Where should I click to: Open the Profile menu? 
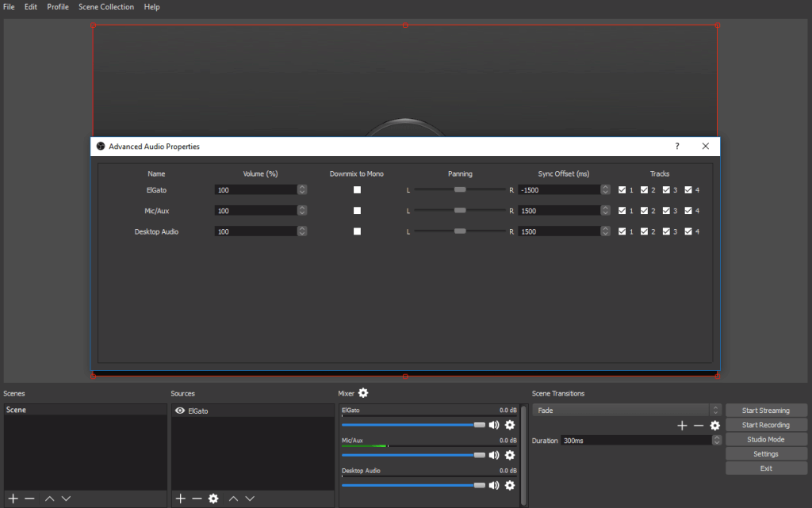tap(57, 6)
